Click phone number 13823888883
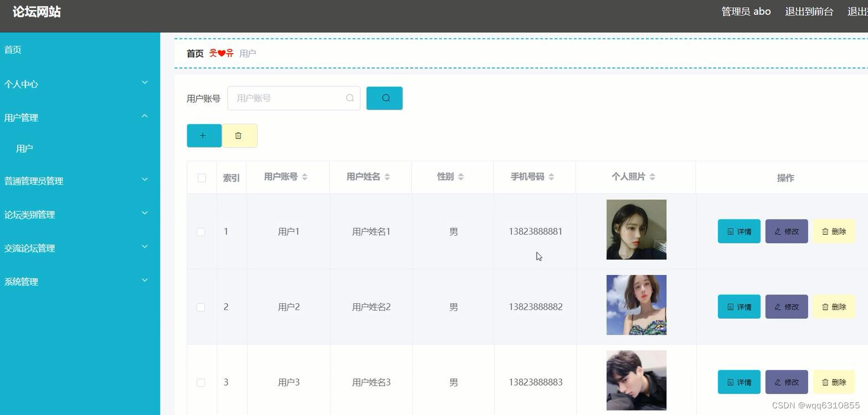This screenshot has width=868, height=415. (536, 382)
